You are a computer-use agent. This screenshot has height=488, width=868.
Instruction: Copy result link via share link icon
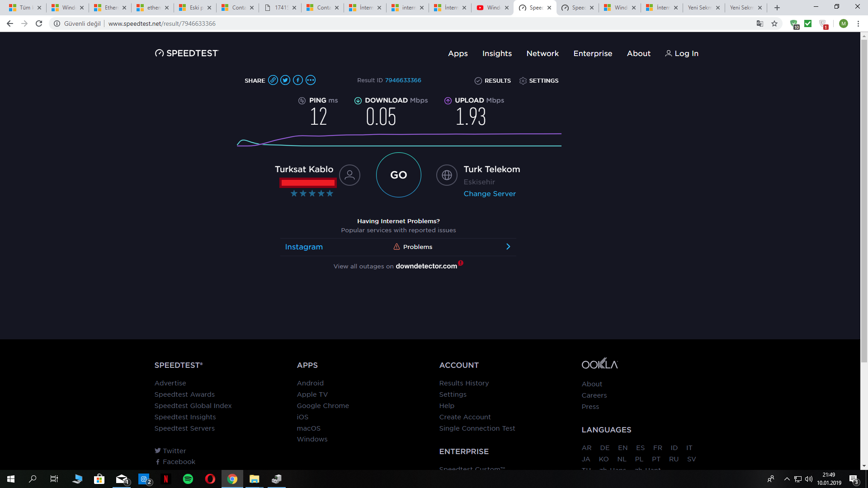273,80
